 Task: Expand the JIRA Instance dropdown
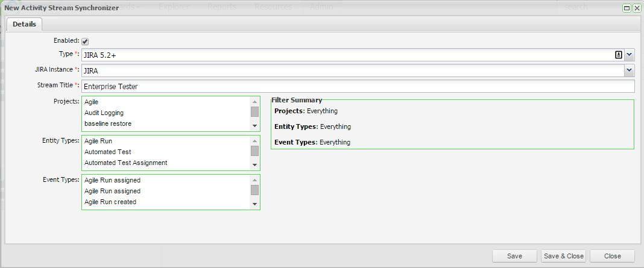(629, 70)
